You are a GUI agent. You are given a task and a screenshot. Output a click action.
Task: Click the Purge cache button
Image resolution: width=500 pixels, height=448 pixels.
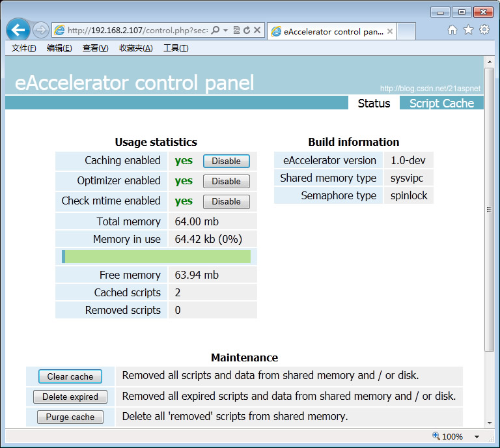point(70,417)
